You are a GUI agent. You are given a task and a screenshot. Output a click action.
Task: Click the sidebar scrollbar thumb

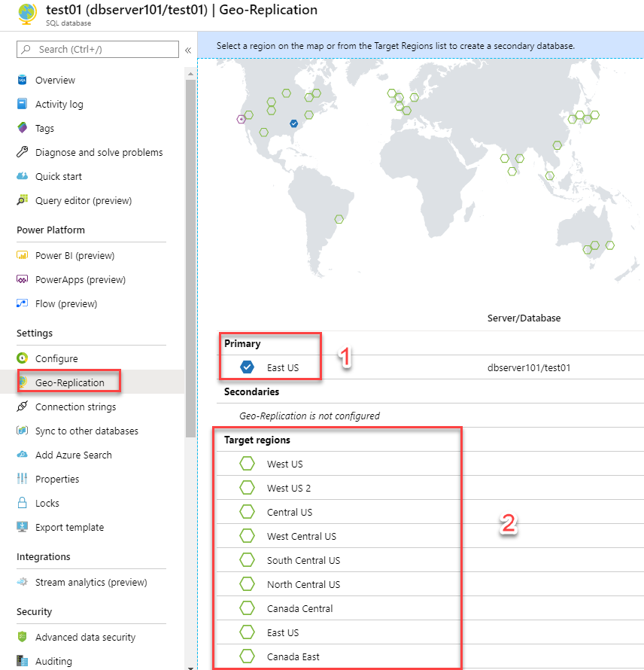click(190, 258)
